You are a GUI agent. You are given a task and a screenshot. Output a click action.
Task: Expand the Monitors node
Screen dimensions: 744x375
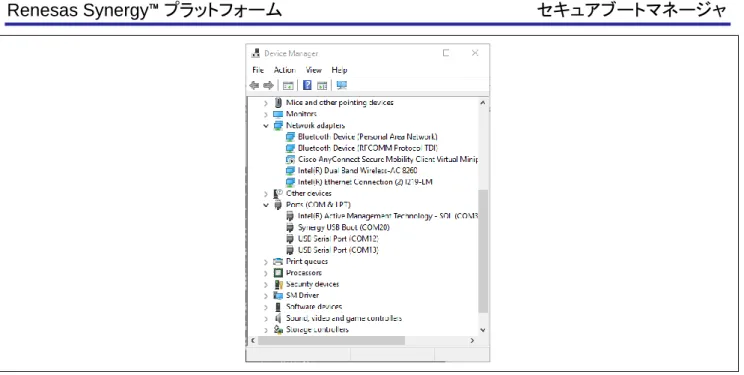pos(266,114)
